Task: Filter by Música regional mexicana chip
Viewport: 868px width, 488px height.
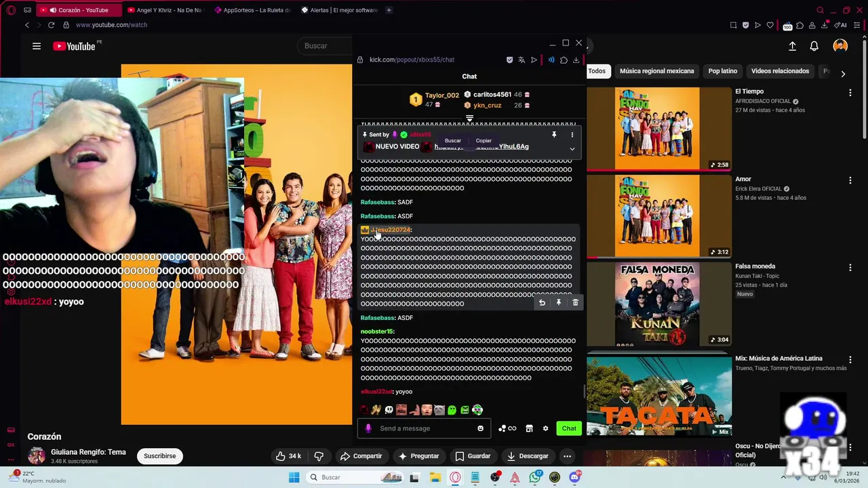Action: (656, 71)
